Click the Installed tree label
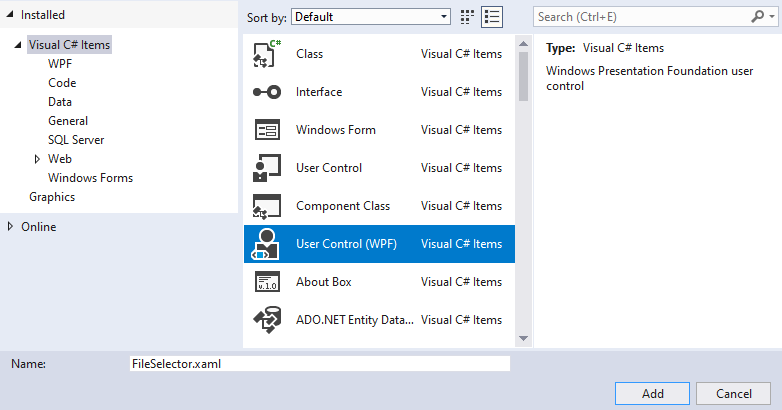Screen dimensions: 782x410 tap(43, 15)
